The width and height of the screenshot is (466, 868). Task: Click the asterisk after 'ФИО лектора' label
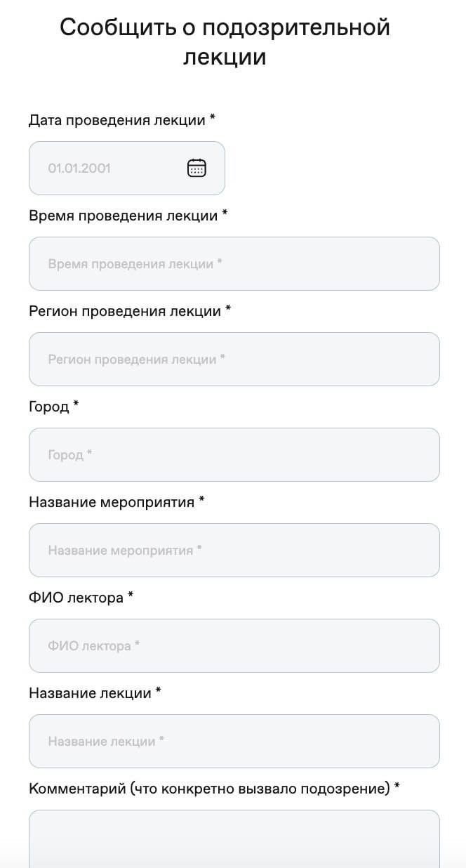[x=131, y=596]
